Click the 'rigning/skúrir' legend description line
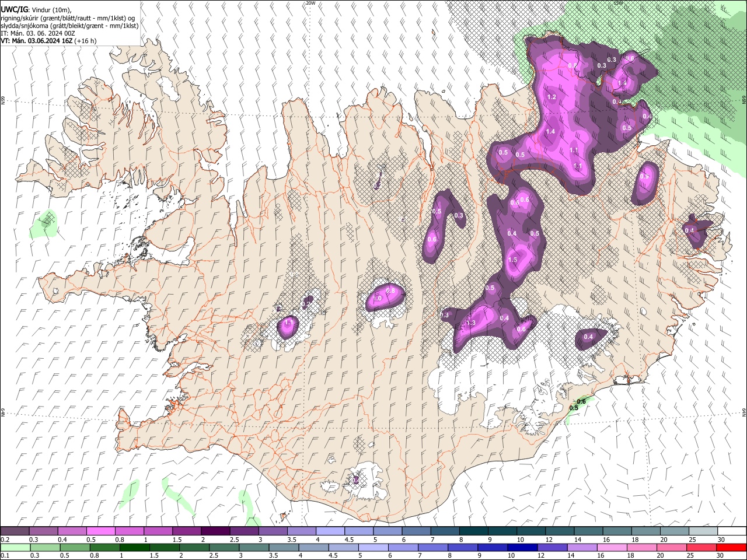Viewport: 747px width, 560px height. coord(68,18)
